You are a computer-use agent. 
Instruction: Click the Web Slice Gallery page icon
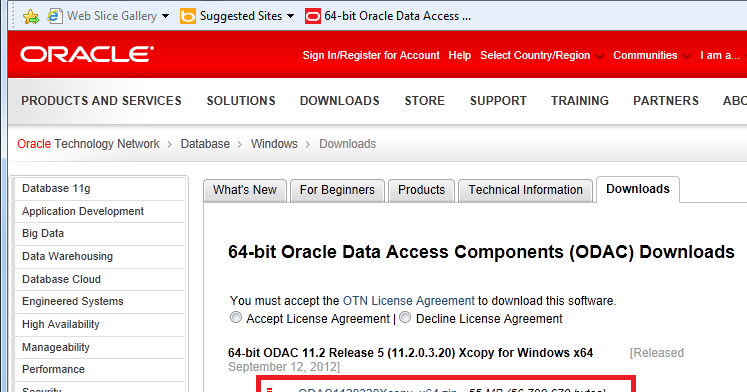pyautogui.click(x=55, y=16)
